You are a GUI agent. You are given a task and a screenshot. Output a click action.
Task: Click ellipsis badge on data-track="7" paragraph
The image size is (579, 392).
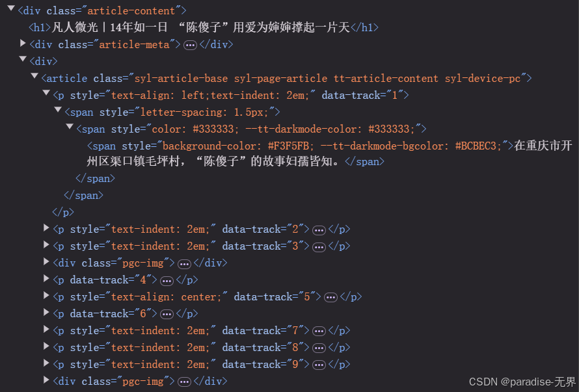click(319, 332)
